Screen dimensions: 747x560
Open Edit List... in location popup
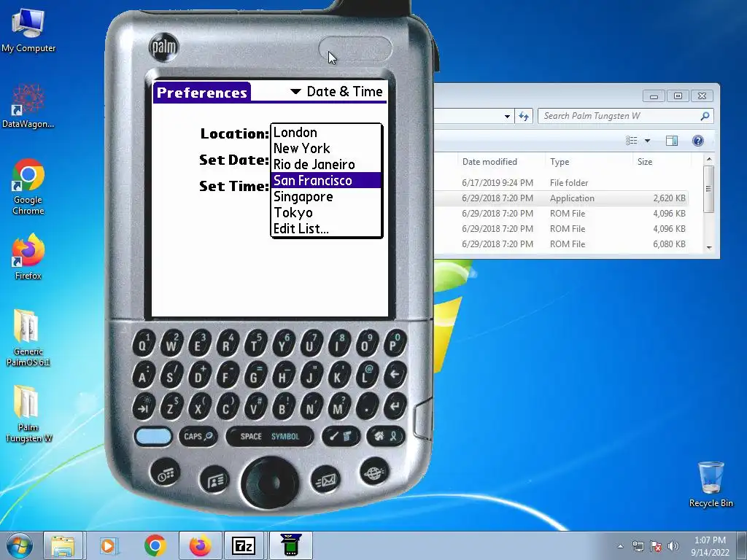coord(326,228)
